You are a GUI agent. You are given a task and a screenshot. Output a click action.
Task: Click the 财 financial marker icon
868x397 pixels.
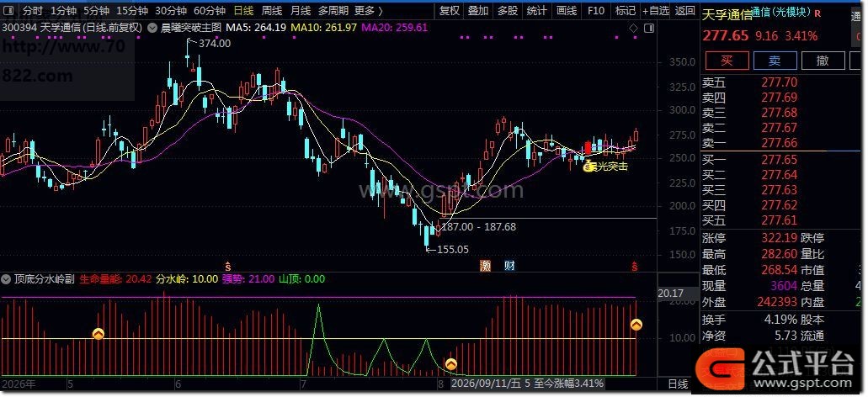click(510, 266)
